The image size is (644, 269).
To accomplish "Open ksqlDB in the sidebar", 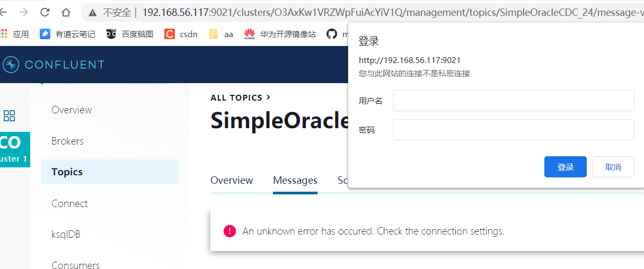I will [66, 234].
